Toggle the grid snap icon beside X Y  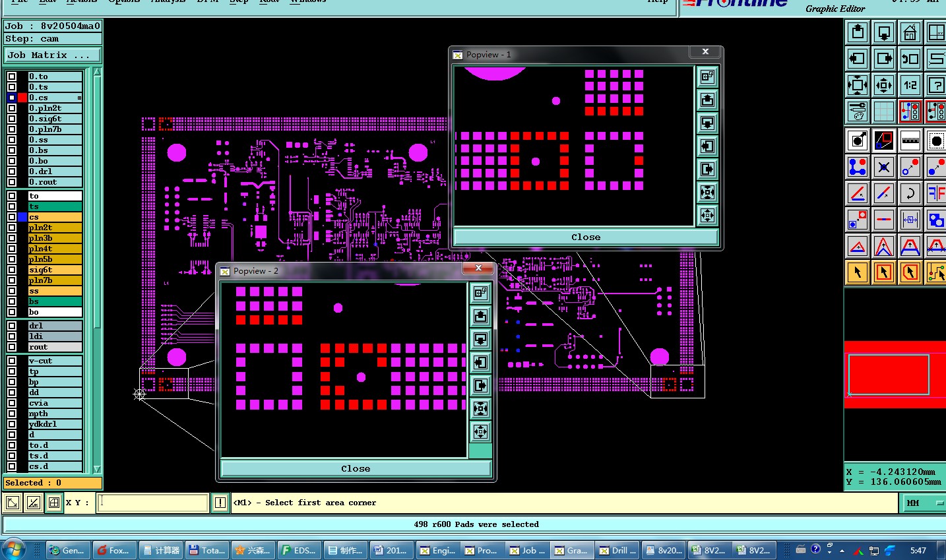pyautogui.click(x=54, y=503)
